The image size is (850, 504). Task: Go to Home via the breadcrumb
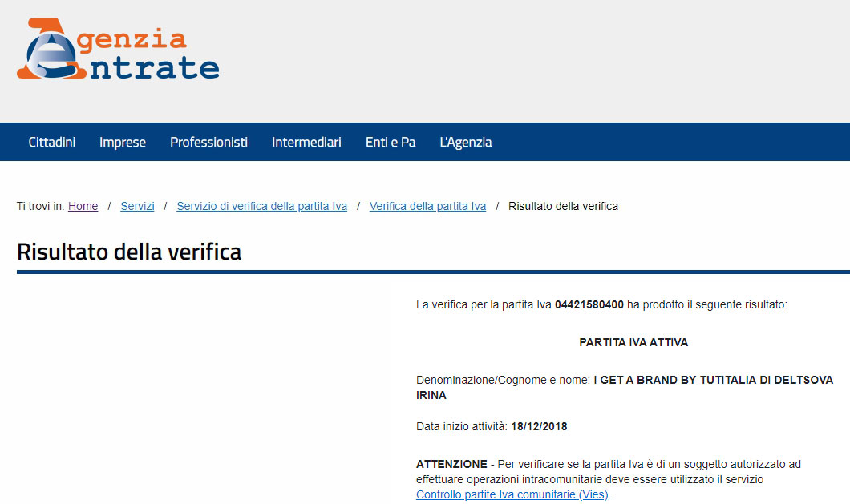pos(83,206)
